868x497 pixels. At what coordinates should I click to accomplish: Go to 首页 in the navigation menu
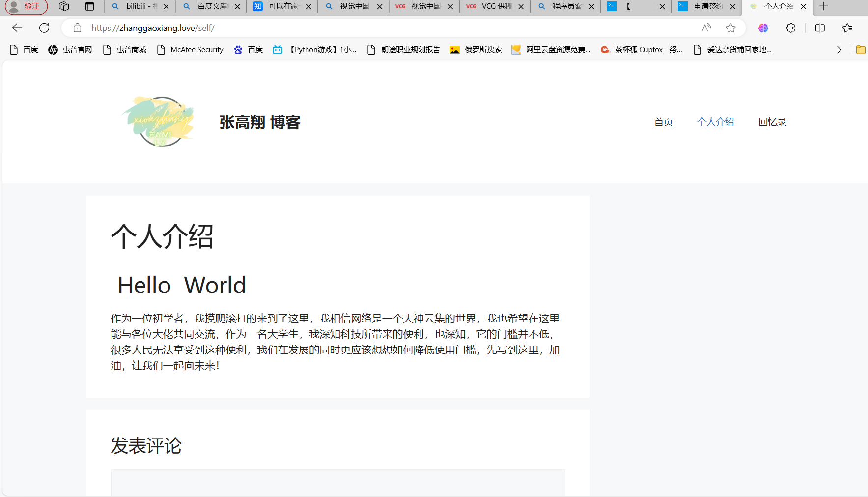663,122
